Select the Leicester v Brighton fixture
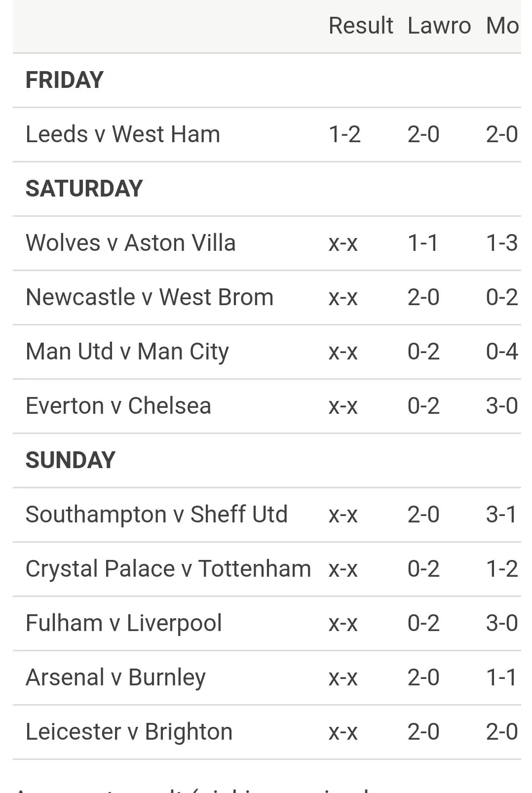This screenshot has height=793, width=532. 129,732
